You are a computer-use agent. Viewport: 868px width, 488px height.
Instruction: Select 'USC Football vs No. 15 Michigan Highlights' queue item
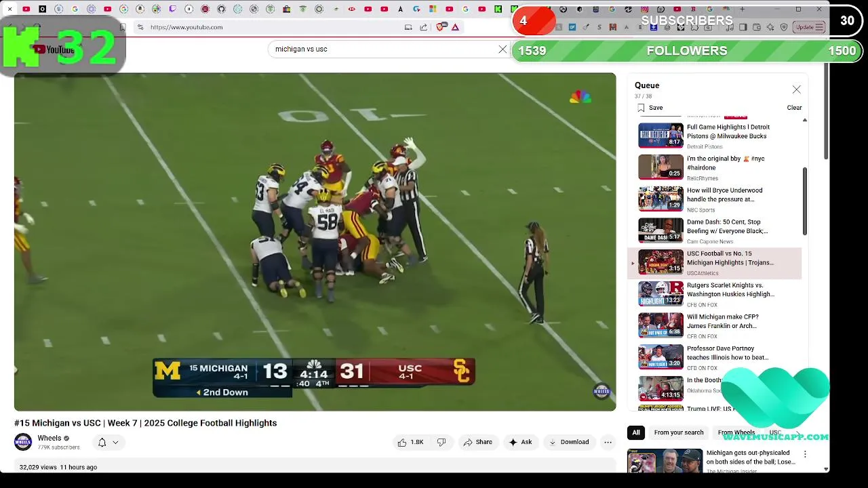tap(715, 263)
